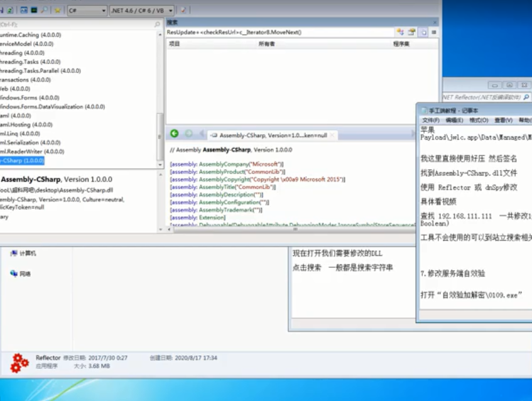The image size is (532, 401).
Task: Click the Notepad line mentioning Assembly-CSharp.dll
Action: click(x=469, y=173)
